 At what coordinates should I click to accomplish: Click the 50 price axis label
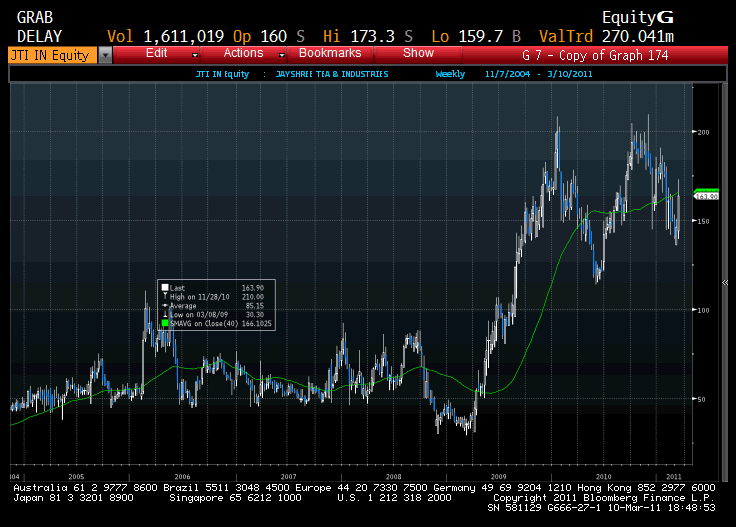tap(701, 399)
